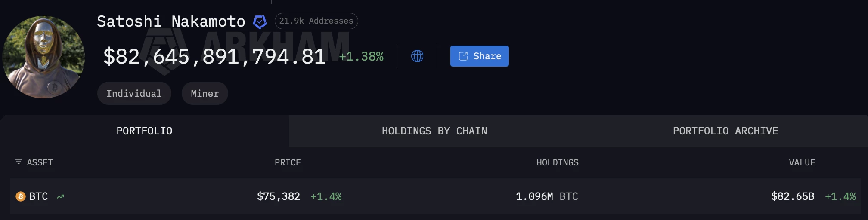Select the Miner tag

click(205, 93)
